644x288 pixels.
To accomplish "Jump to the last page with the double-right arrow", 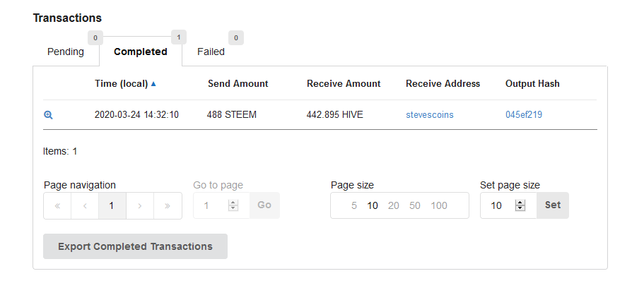I will click(168, 205).
